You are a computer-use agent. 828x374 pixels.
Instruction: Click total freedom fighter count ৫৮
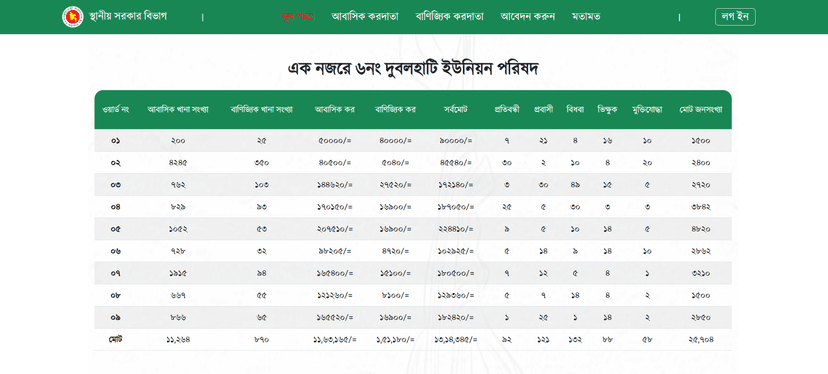pos(647,340)
